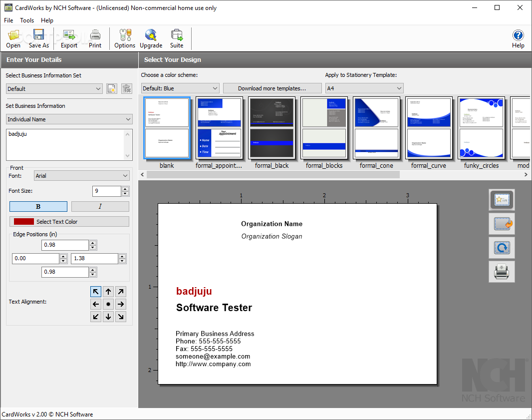Click the 0.00 left edge position field
The width and height of the screenshot is (532, 420).
click(x=36, y=258)
